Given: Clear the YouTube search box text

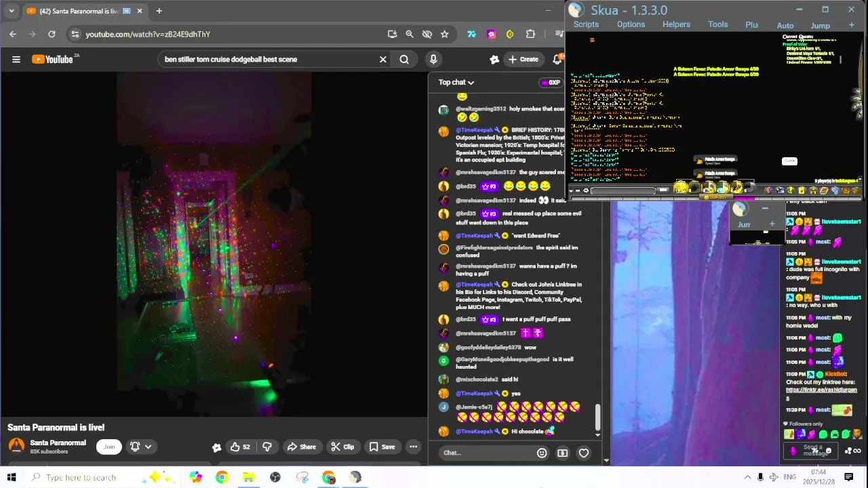Looking at the screenshot, I should point(383,59).
